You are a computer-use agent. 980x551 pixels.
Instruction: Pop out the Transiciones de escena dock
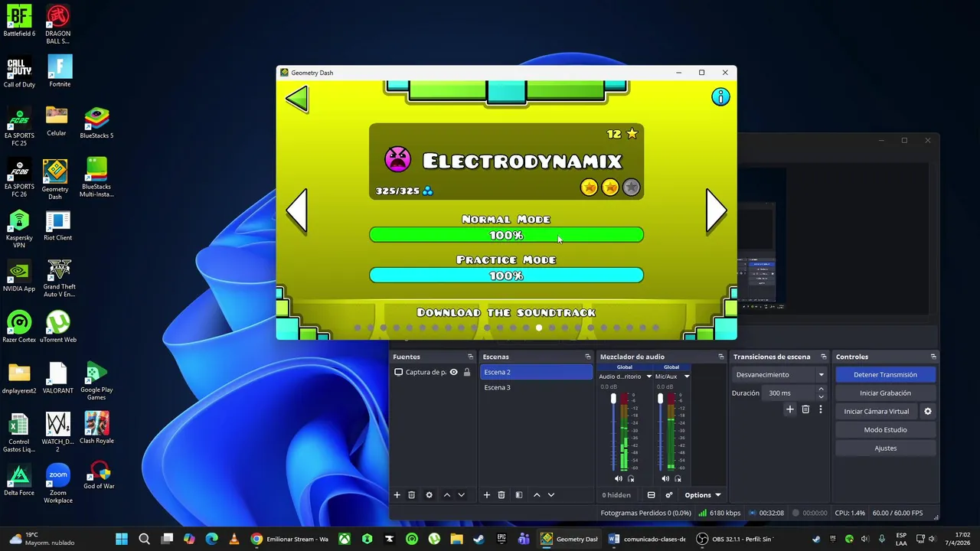(824, 357)
